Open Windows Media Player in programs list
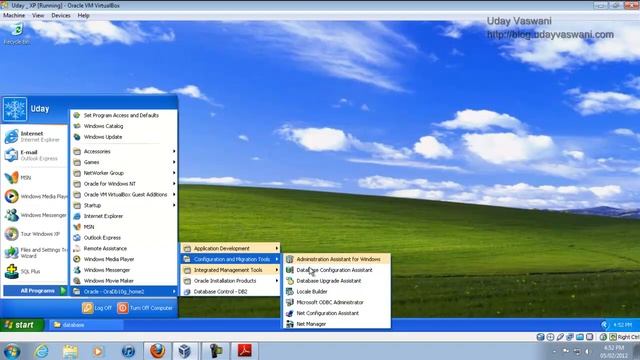The width and height of the screenshot is (640, 360). (124, 259)
